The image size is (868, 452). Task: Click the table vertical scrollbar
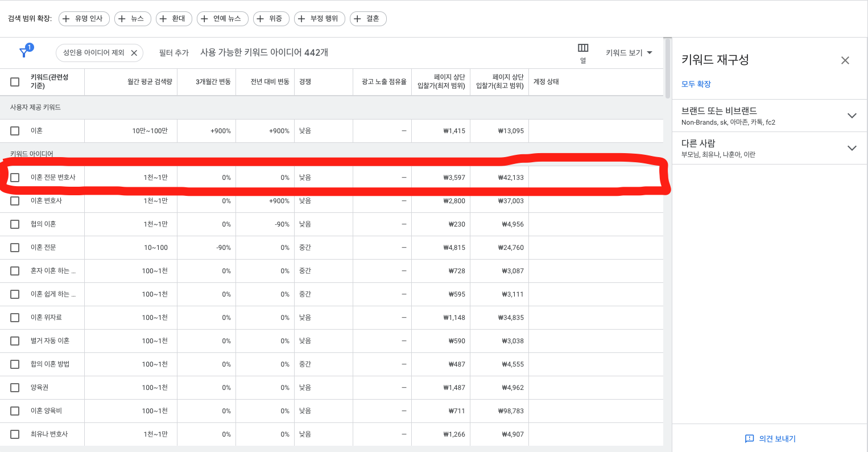(x=668, y=68)
